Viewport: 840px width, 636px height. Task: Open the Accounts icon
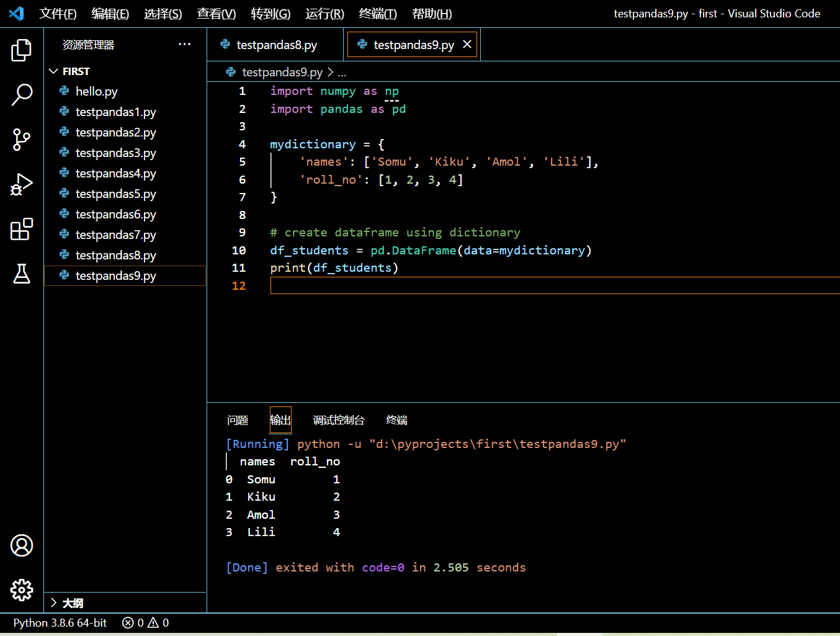21,545
